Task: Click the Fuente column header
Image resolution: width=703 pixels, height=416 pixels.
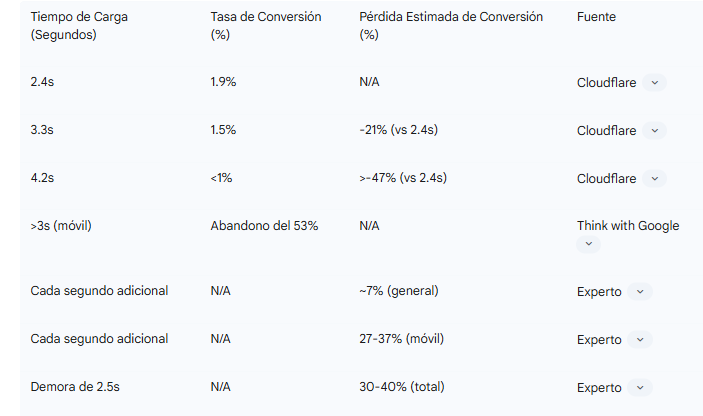Action: click(x=596, y=18)
